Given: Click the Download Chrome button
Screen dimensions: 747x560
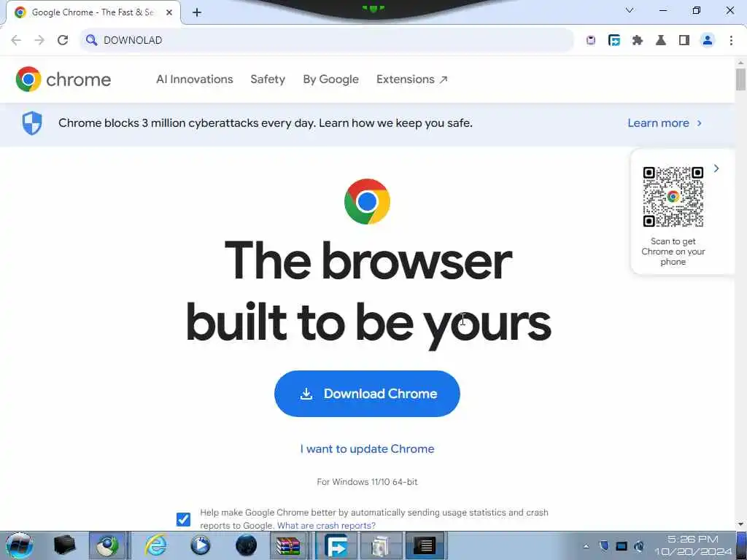Looking at the screenshot, I should (367, 394).
